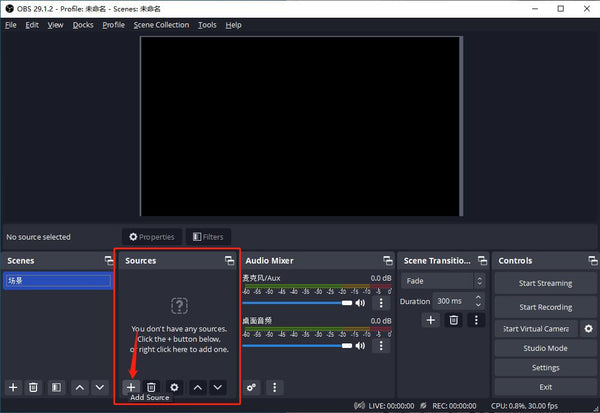This screenshot has width=600, height=413.
Task: Click the Add Source plus button
Action: (x=130, y=386)
